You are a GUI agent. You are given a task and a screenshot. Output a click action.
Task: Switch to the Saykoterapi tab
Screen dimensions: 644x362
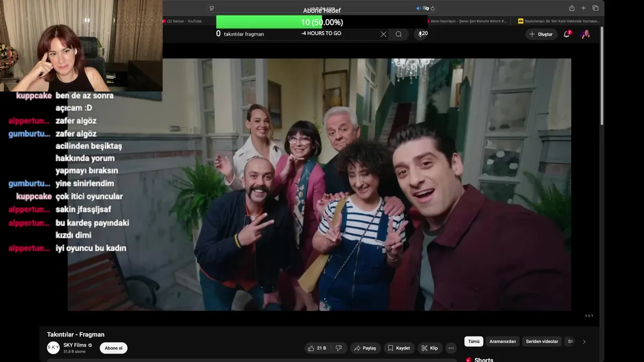tap(558, 21)
